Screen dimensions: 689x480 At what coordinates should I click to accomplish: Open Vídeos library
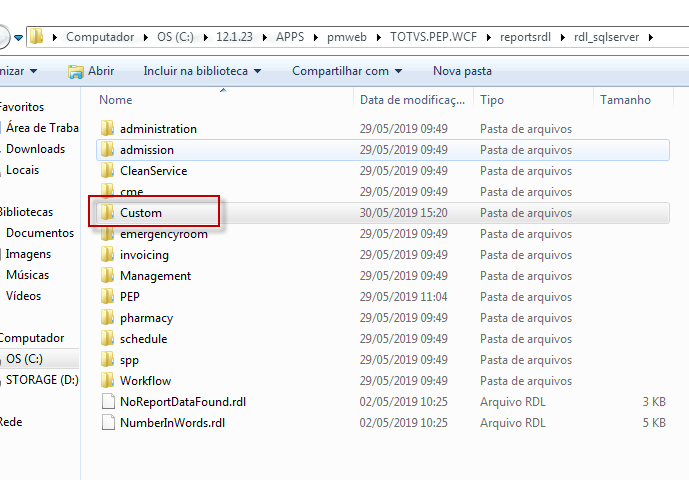[23, 296]
